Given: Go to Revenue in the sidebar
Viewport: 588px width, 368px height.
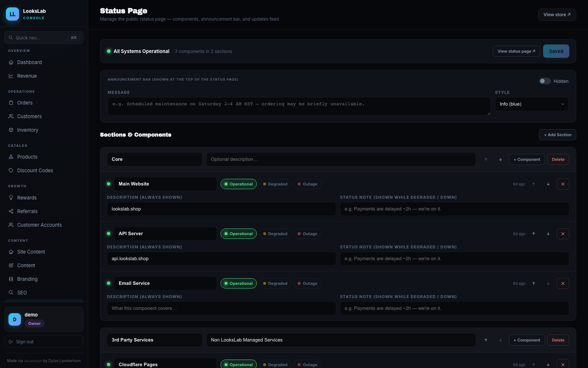Looking at the screenshot, I should 44,76.
